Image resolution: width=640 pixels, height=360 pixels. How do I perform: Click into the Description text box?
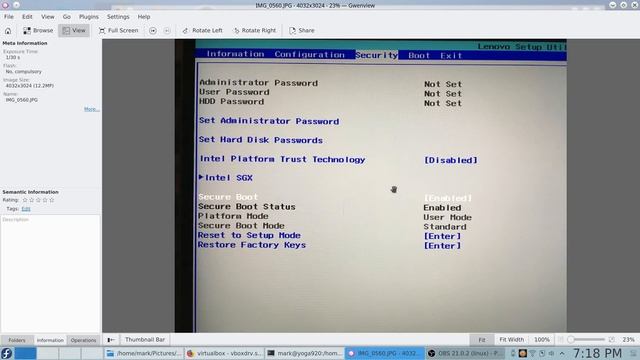pos(50,273)
